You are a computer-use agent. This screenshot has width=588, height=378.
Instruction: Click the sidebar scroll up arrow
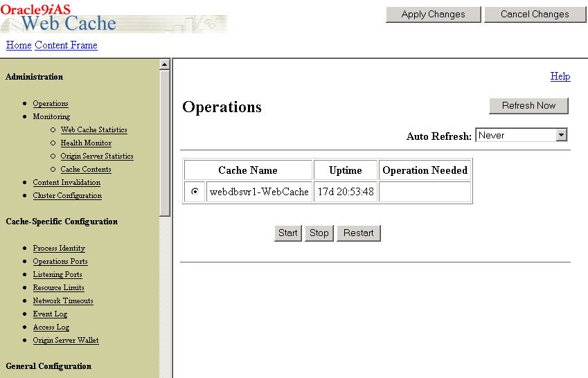point(165,65)
